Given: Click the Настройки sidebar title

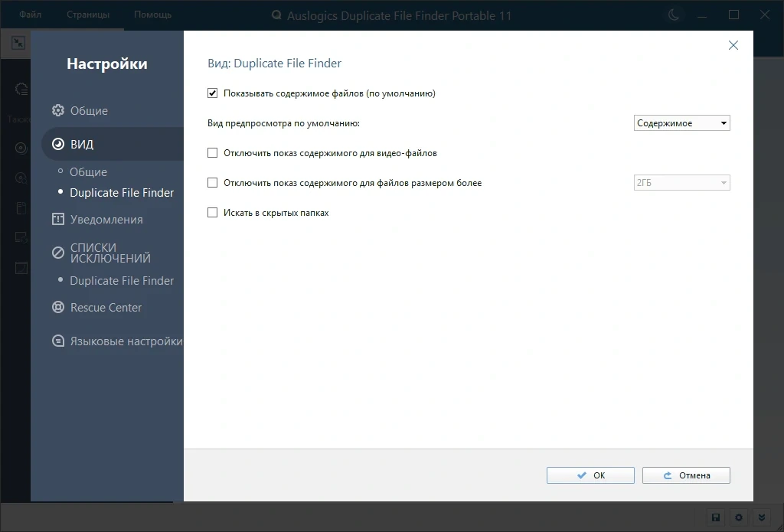Looking at the screenshot, I should pyautogui.click(x=107, y=64).
